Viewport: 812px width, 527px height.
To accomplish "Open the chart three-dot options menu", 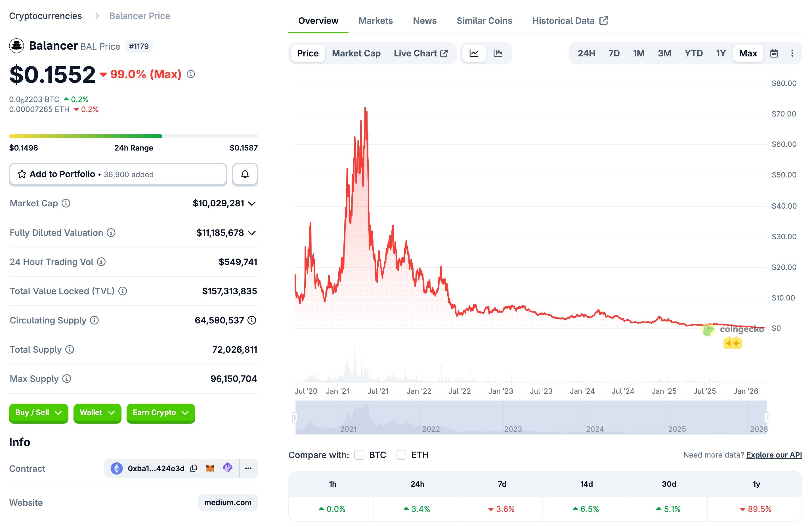I will (792, 54).
